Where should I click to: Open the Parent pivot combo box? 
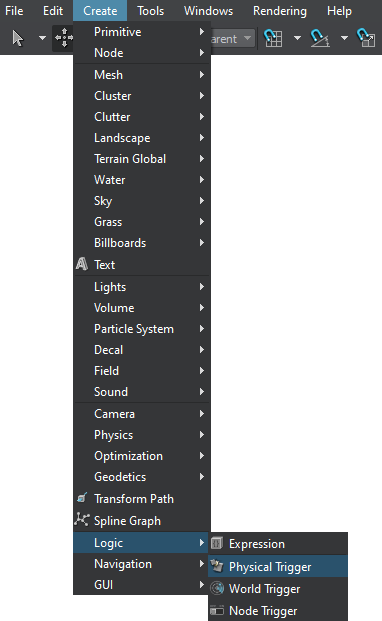[232, 39]
